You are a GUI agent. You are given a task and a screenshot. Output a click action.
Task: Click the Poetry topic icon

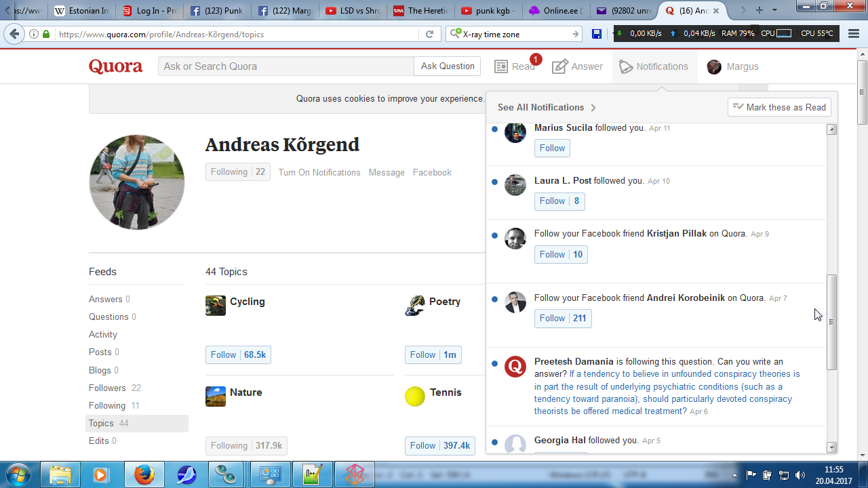[415, 306]
